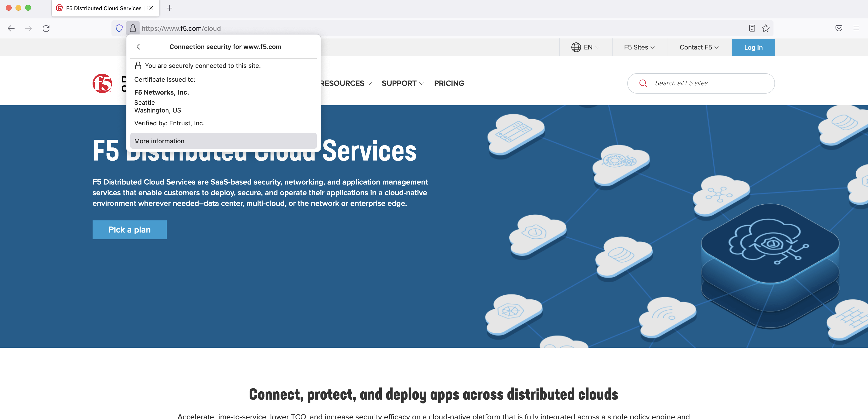Click the Log In button
This screenshot has height=419, width=868.
point(753,47)
